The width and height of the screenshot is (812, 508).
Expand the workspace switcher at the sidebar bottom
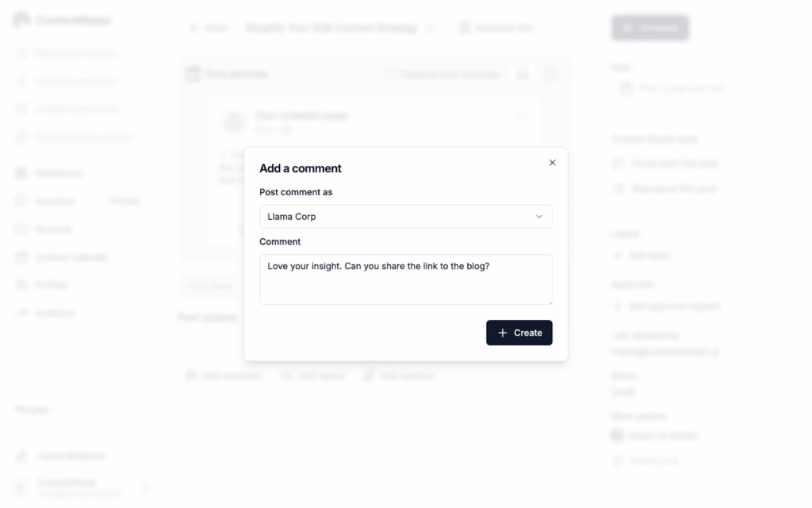click(x=145, y=487)
